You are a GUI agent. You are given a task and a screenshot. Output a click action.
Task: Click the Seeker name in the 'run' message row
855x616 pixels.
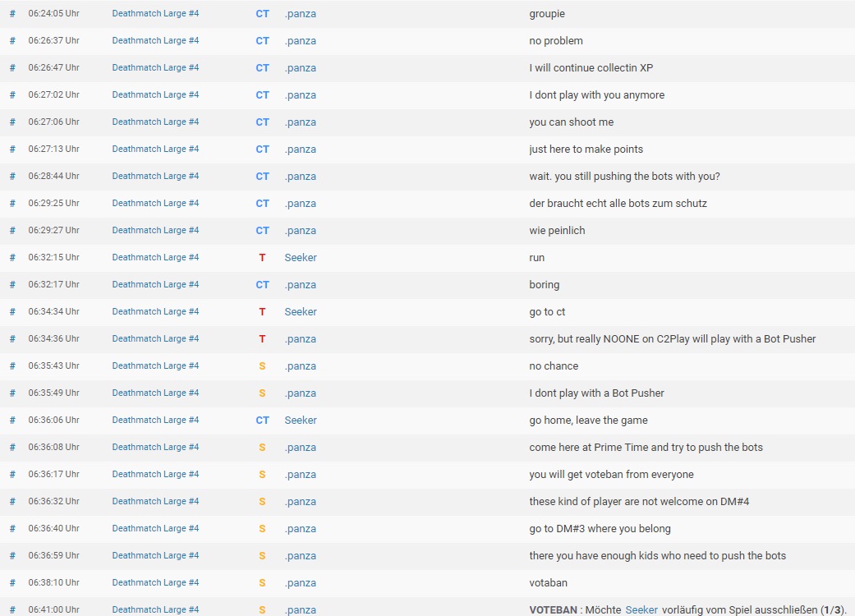[x=301, y=257]
